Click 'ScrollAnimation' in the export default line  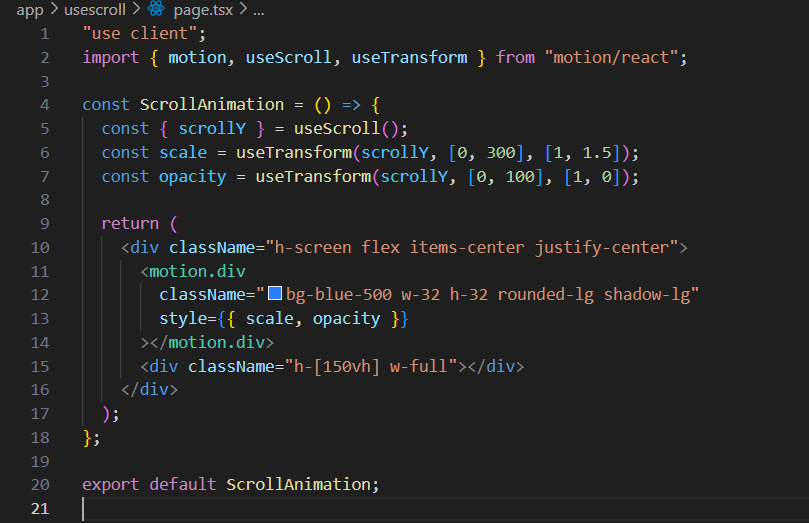point(298,484)
